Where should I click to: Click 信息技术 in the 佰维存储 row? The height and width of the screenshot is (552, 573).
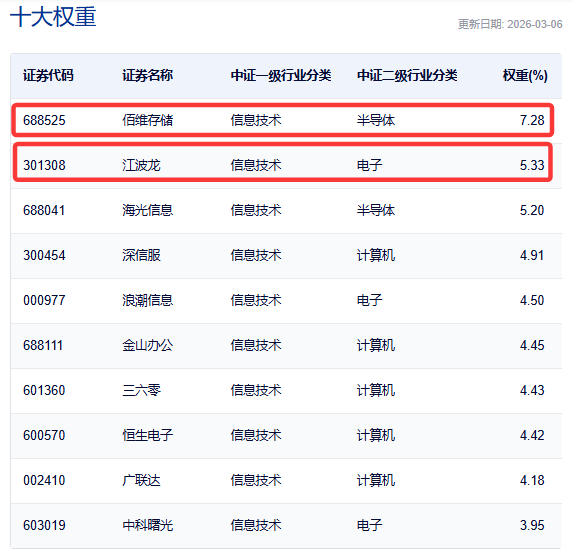click(256, 120)
